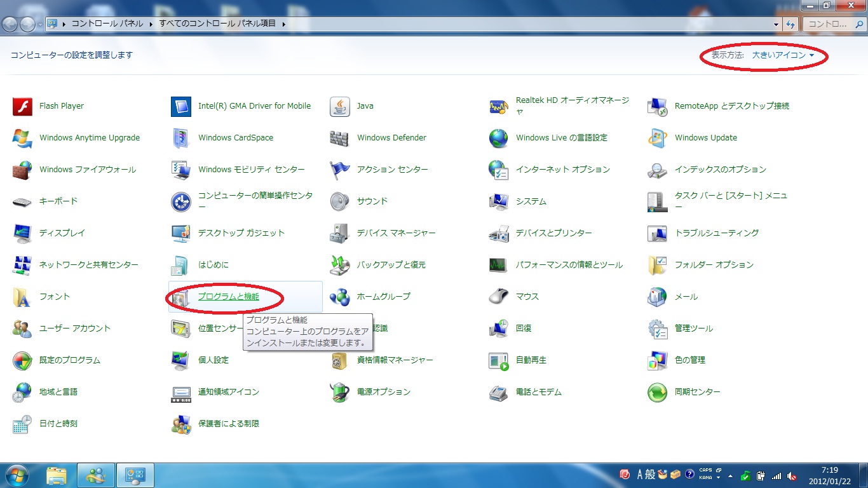
Task: Click the ネットワークと共有センター link
Action: click(x=89, y=265)
